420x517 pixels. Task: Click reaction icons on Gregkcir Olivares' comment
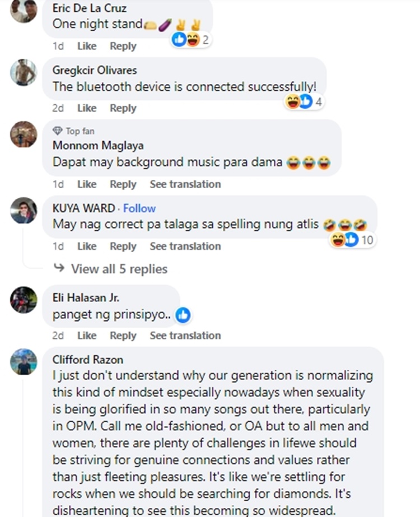coord(298,101)
